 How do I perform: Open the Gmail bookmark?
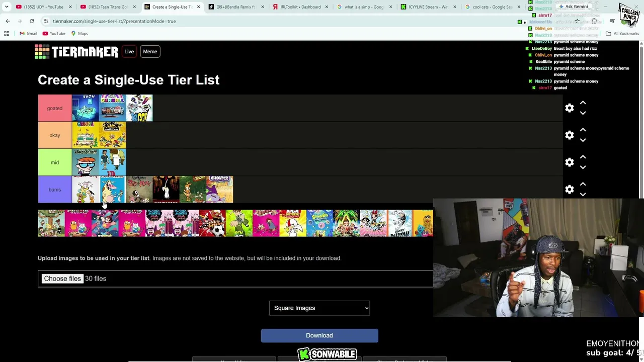[x=28, y=34]
